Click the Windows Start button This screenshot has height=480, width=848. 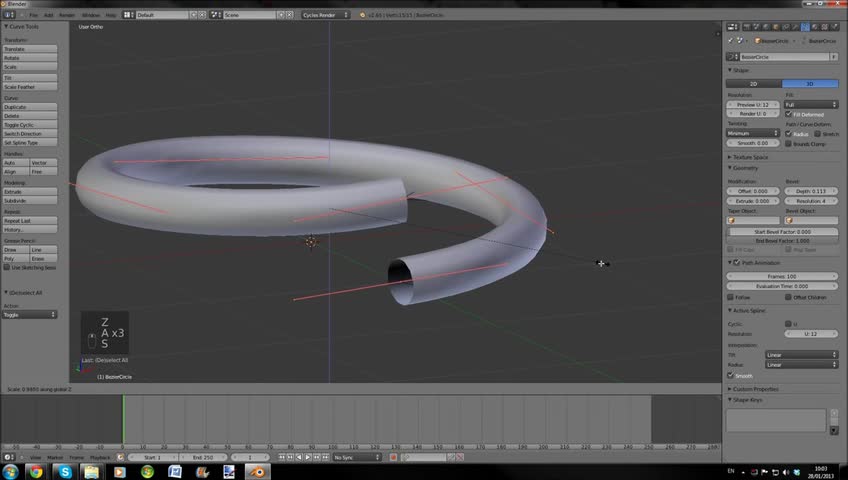(x=10, y=472)
